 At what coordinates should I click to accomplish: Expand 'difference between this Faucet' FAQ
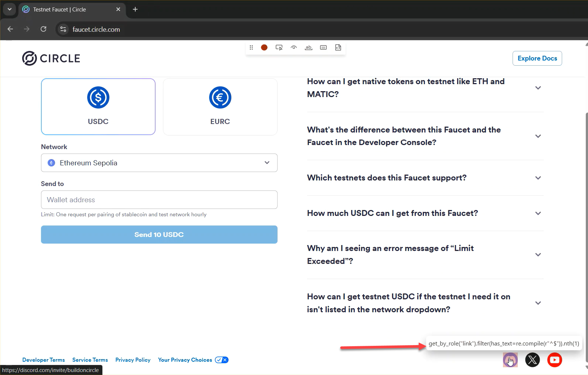(425, 136)
